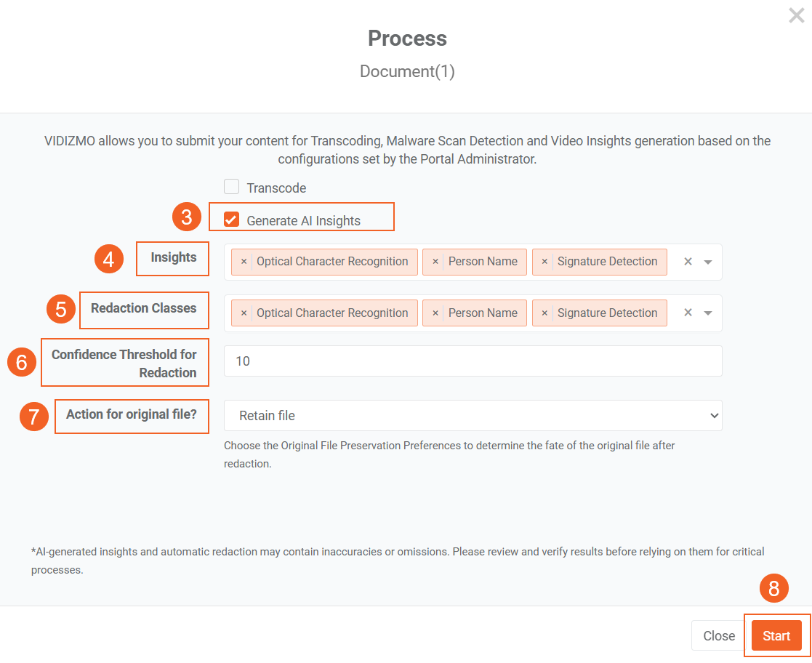The height and width of the screenshot is (663, 812).
Task: Click the Close button
Action: point(719,636)
